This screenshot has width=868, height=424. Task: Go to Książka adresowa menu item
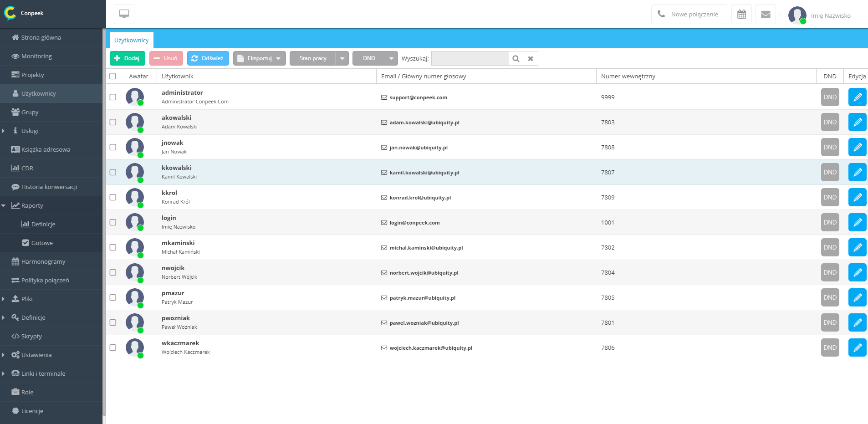pos(46,149)
